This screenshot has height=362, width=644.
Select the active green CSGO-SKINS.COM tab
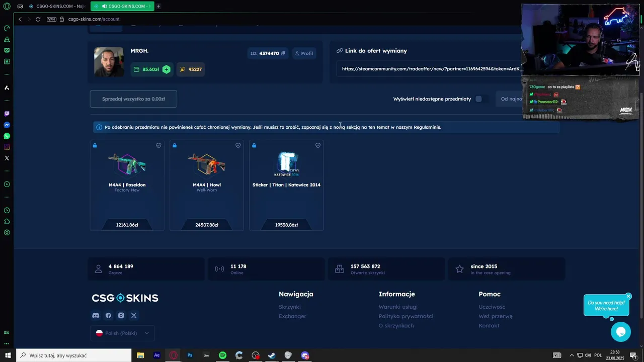[x=122, y=7]
